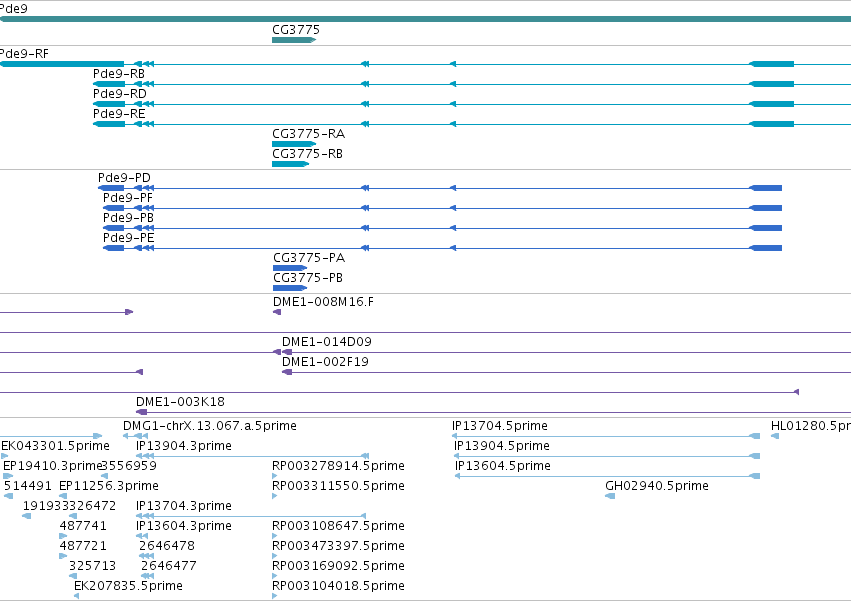851x601 pixels.
Task: Click the DMG1-chrX.13.067.a.5prime label
Action: click(x=210, y=426)
